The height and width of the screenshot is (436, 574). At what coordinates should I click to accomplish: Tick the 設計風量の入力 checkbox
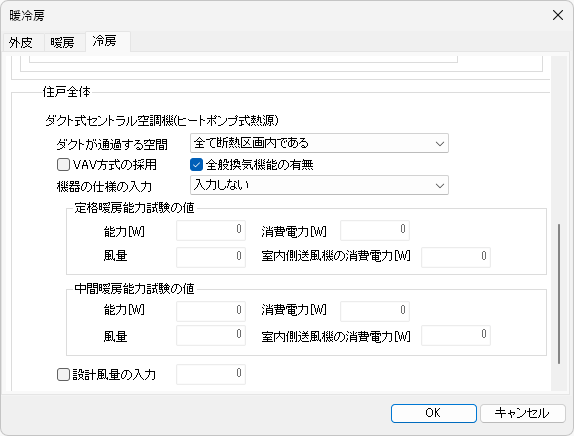click(x=63, y=374)
